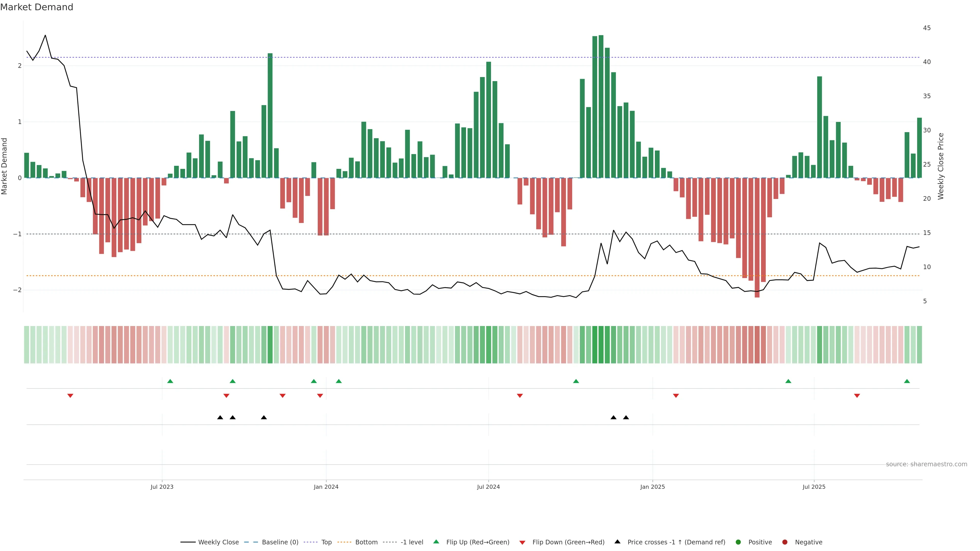The image size is (980, 551).
Task: Toggle the -1 level legend entry
Action: (x=412, y=542)
